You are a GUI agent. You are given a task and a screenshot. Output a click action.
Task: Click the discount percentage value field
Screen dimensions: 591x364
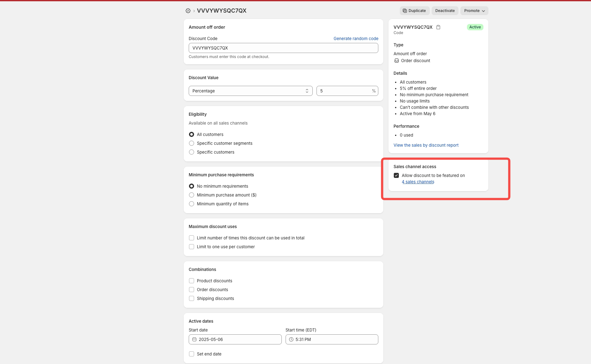point(345,91)
